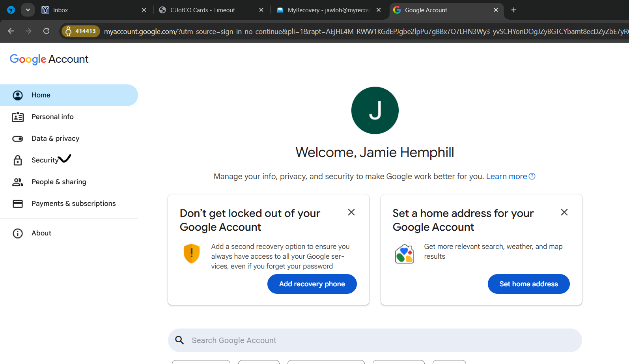This screenshot has height=364, width=629.
Task: Click the Payments & subscriptions card icon
Action: click(x=18, y=204)
